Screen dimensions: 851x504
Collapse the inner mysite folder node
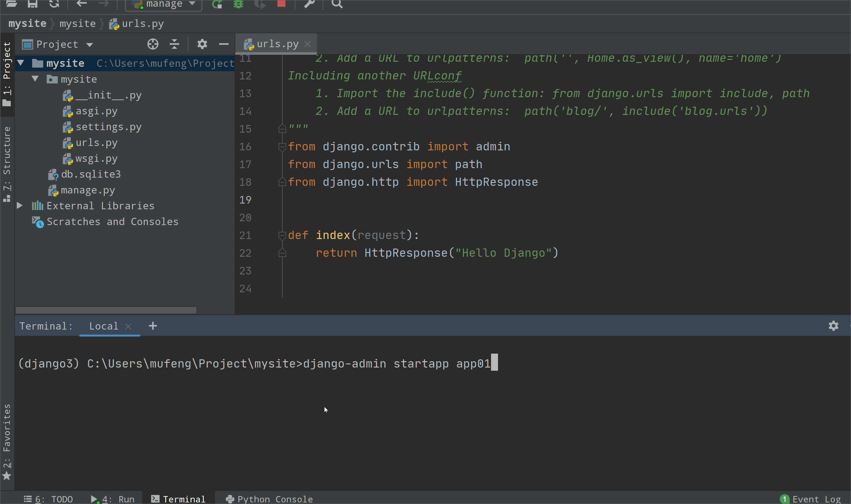click(x=35, y=79)
